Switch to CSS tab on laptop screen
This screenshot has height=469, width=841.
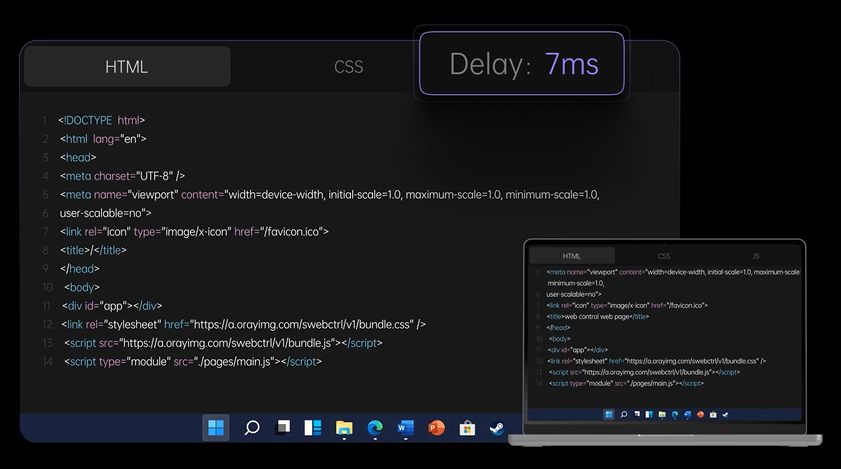tap(664, 256)
